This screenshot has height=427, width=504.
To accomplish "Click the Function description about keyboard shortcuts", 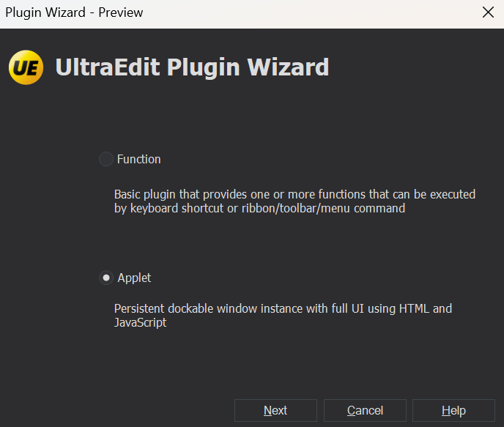I will coord(294,201).
